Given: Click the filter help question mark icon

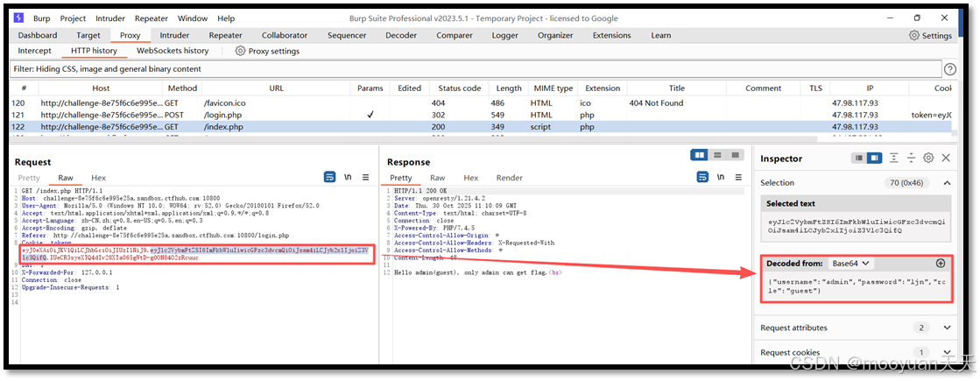Looking at the screenshot, I should tap(950, 69).
